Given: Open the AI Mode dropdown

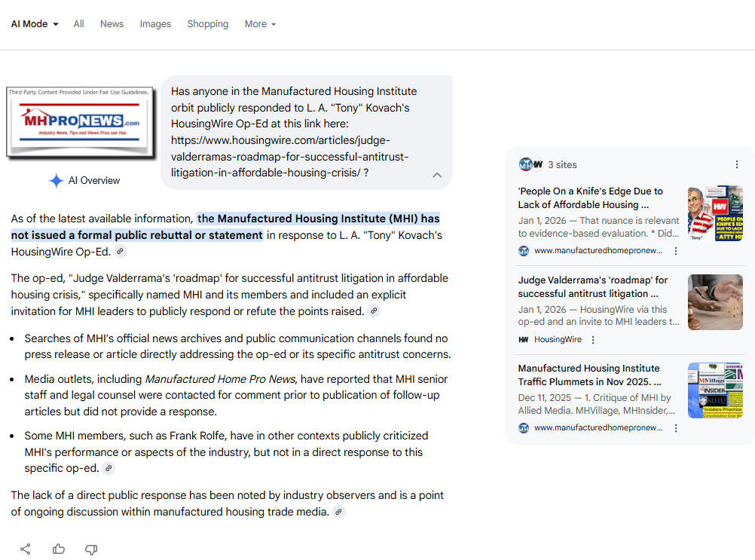Looking at the screenshot, I should point(35,24).
